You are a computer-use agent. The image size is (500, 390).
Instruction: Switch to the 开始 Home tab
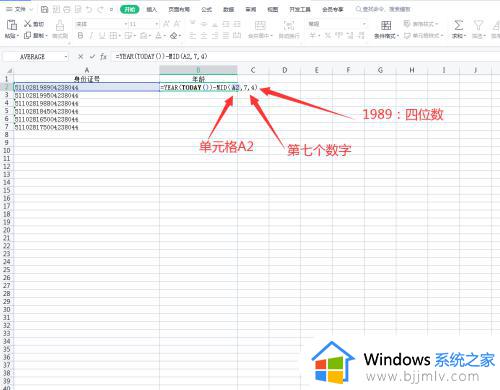point(129,9)
